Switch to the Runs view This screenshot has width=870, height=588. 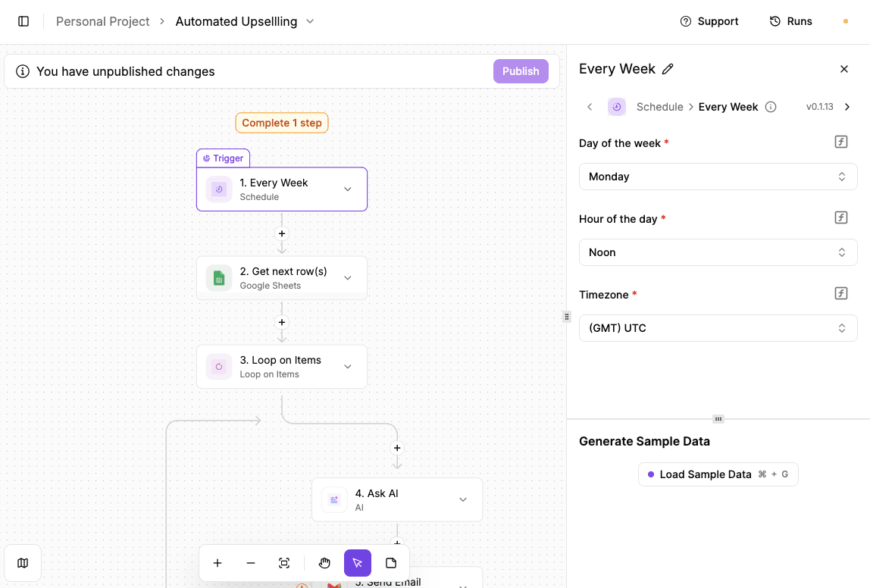pyautogui.click(x=790, y=21)
